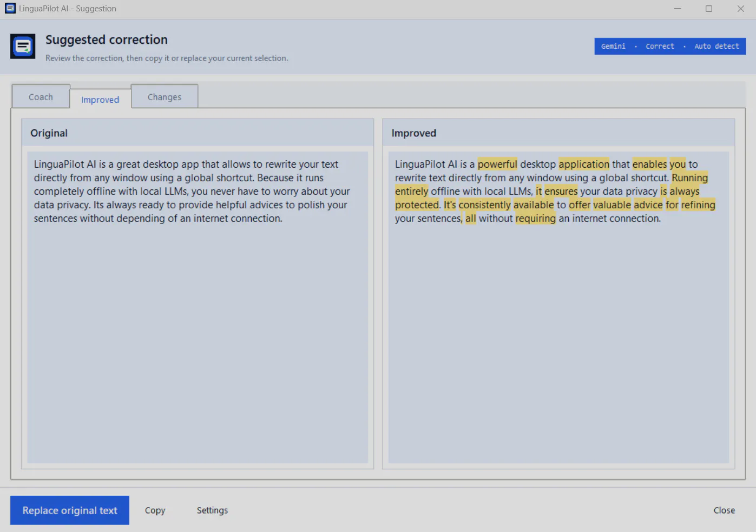The image size is (756, 532).
Task: Click the highlighted word 'Running'
Action: click(689, 178)
